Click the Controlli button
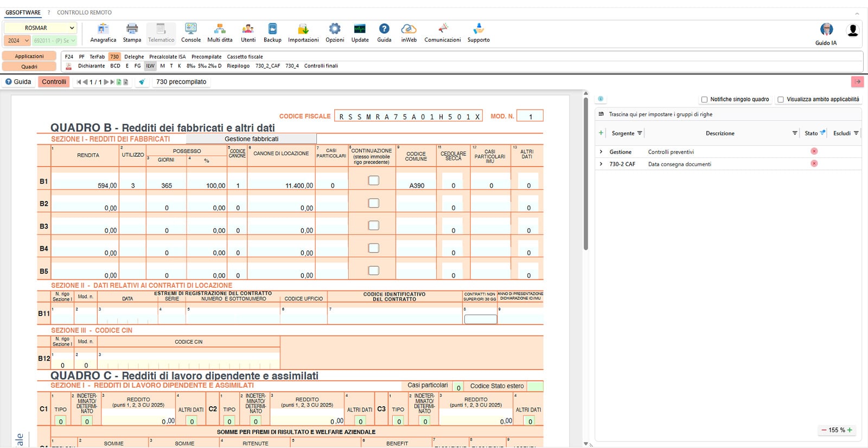The width and height of the screenshot is (868, 448). [54, 82]
